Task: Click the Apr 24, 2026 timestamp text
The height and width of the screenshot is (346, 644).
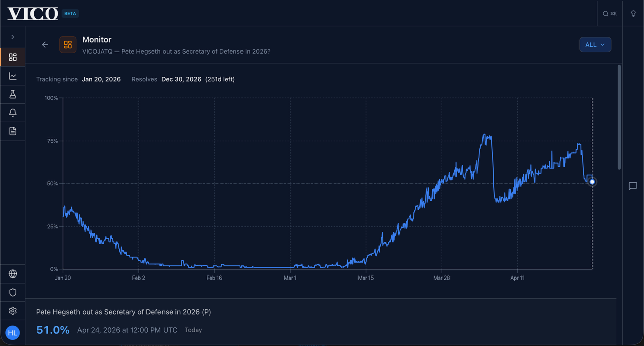Action: (127, 330)
